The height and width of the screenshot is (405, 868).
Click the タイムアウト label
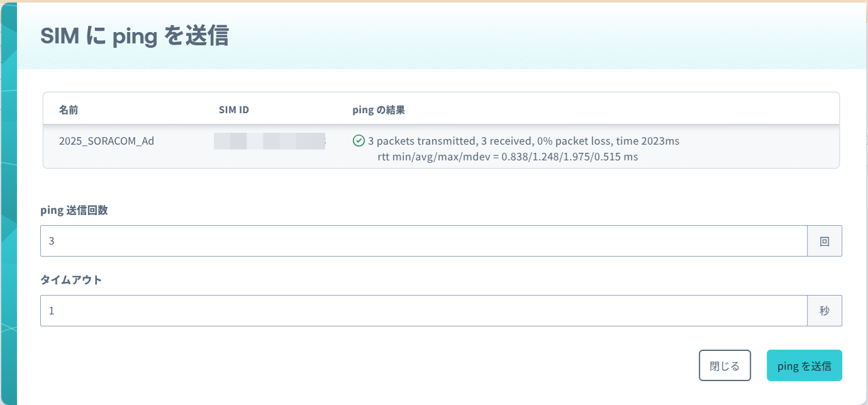click(x=71, y=280)
